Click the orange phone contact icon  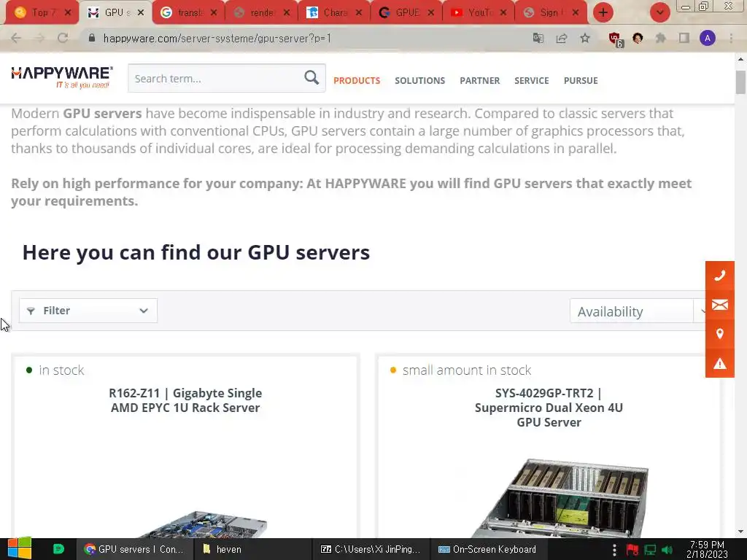pos(720,276)
